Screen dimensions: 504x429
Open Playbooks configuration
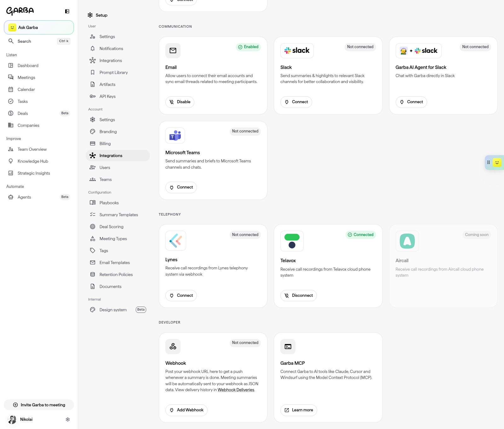click(x=118, y=203)
